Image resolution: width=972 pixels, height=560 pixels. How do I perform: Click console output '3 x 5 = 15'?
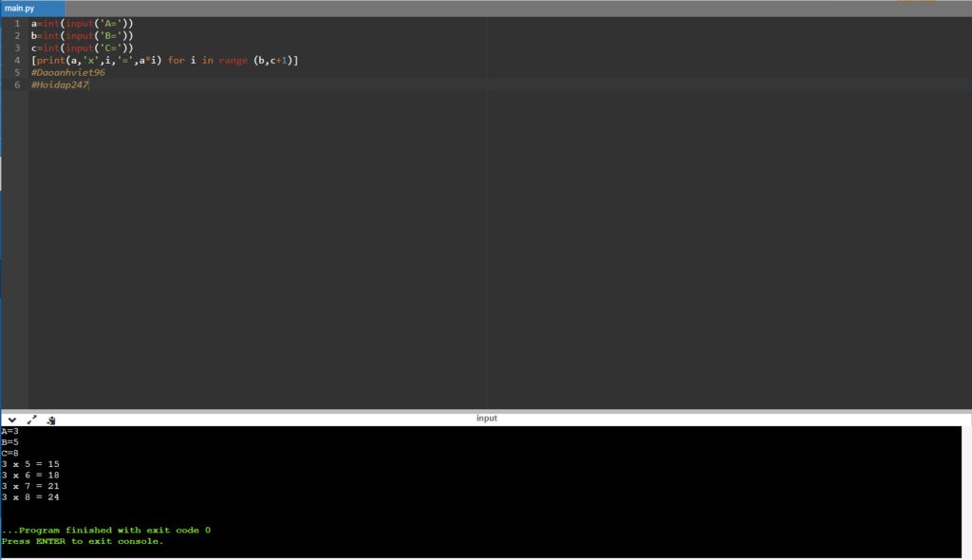30,464
